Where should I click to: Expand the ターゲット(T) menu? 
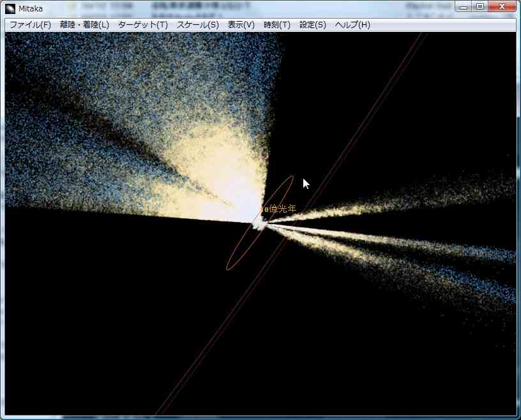pos(142,25)
